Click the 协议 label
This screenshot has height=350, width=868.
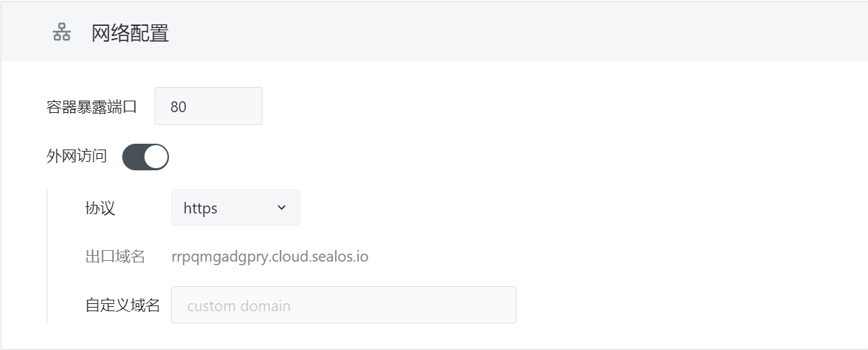(100, 208)
